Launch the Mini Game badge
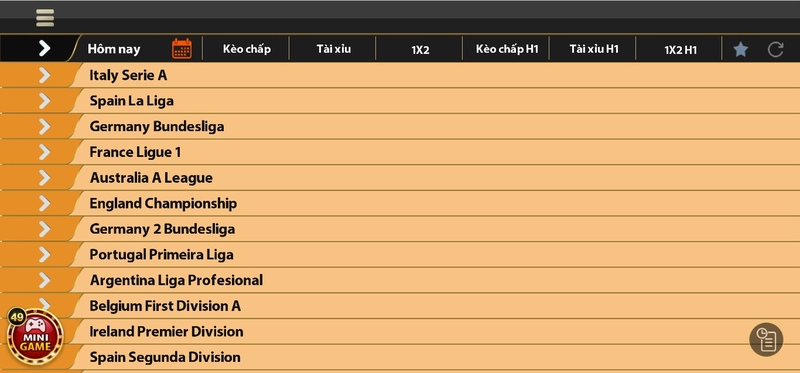The width and height of the screenshot is (800, 373). click(x=35, y=337)
